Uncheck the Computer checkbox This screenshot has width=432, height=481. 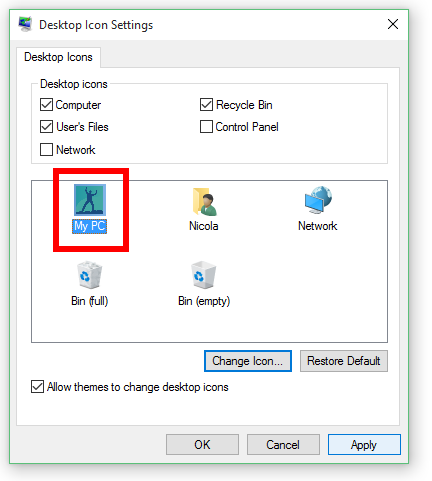46,105
